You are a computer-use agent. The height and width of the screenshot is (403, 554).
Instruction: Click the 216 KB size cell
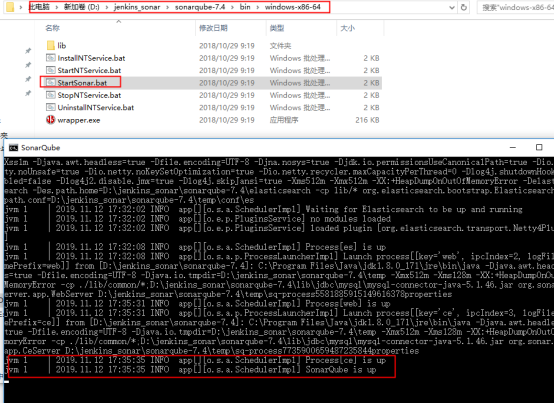367,120
